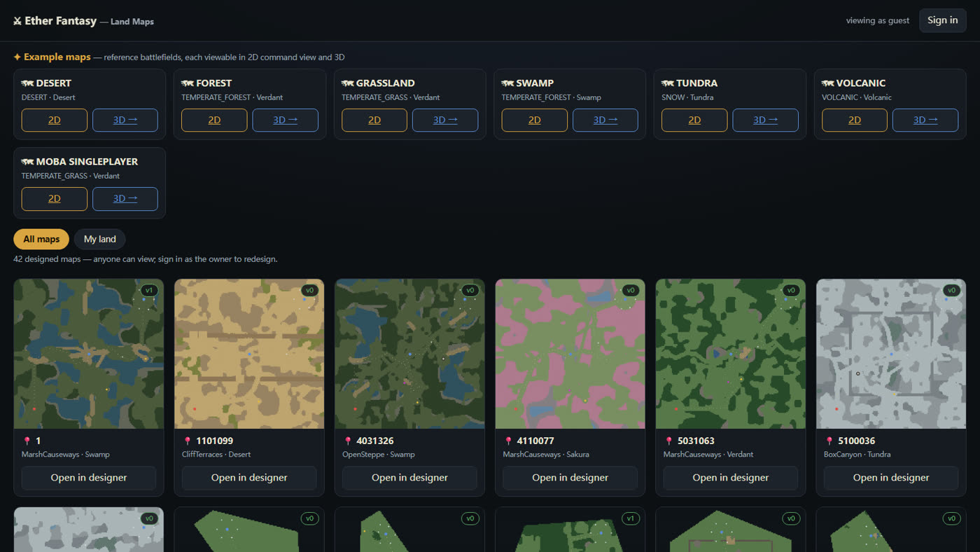Open FOREST map in 3D view
This screenshot has width=980, height=552.
(x=286, y=120)
